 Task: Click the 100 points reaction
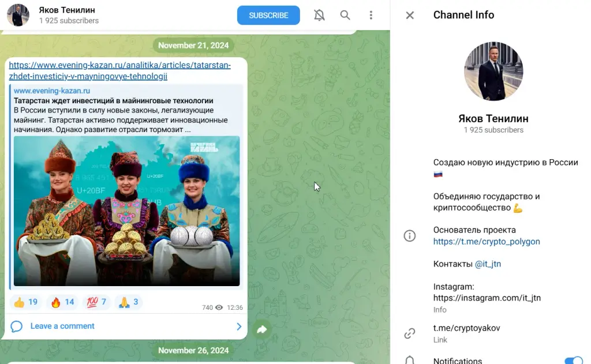(96, 302)
